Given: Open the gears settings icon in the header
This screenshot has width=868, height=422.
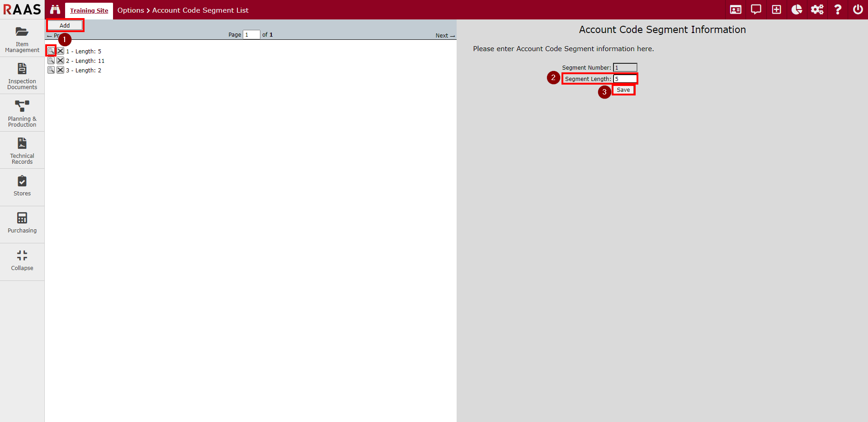Looking at the screenshot, I should [817, 9].
